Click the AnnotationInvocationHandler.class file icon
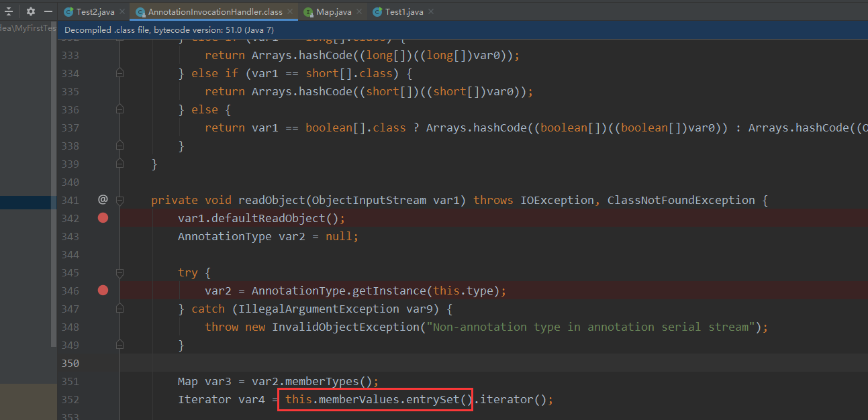The image size is (868, 420). coord(140,12)
